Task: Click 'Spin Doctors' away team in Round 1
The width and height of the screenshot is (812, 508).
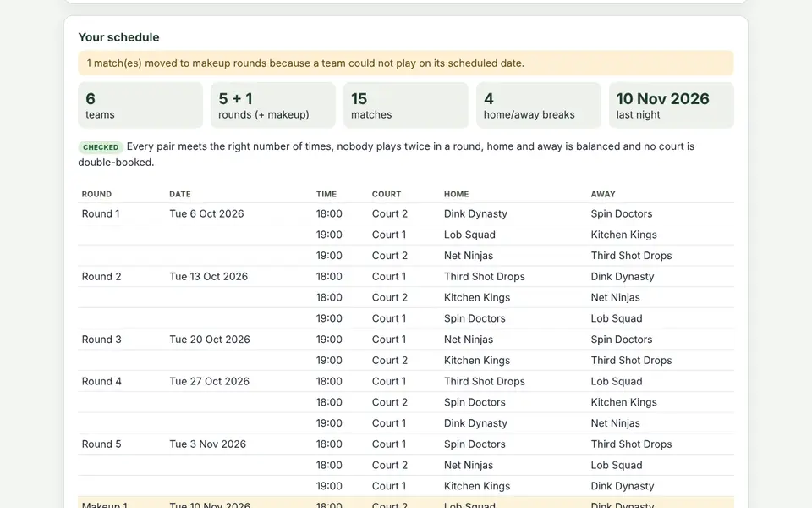Action: coord(622,213)
